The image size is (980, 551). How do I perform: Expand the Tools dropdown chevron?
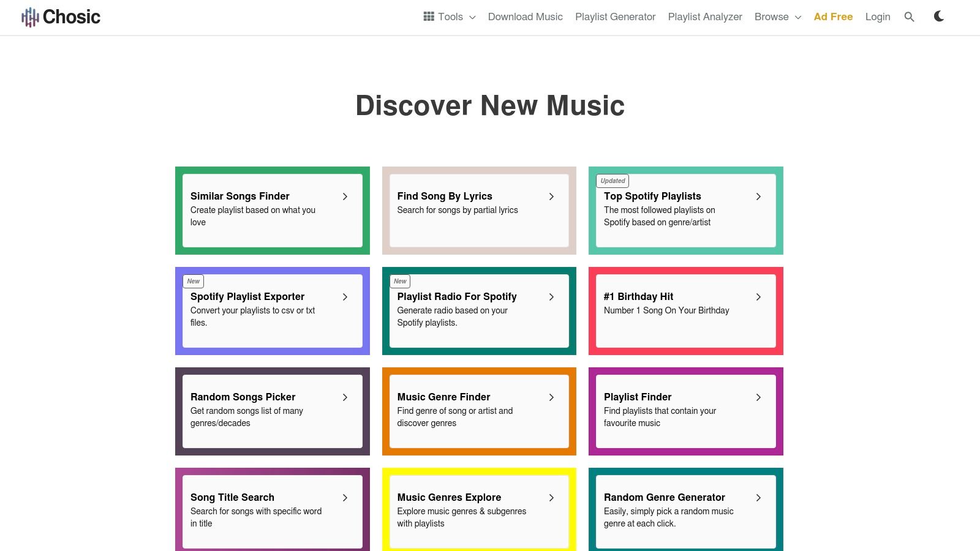[x=472, y=17]
